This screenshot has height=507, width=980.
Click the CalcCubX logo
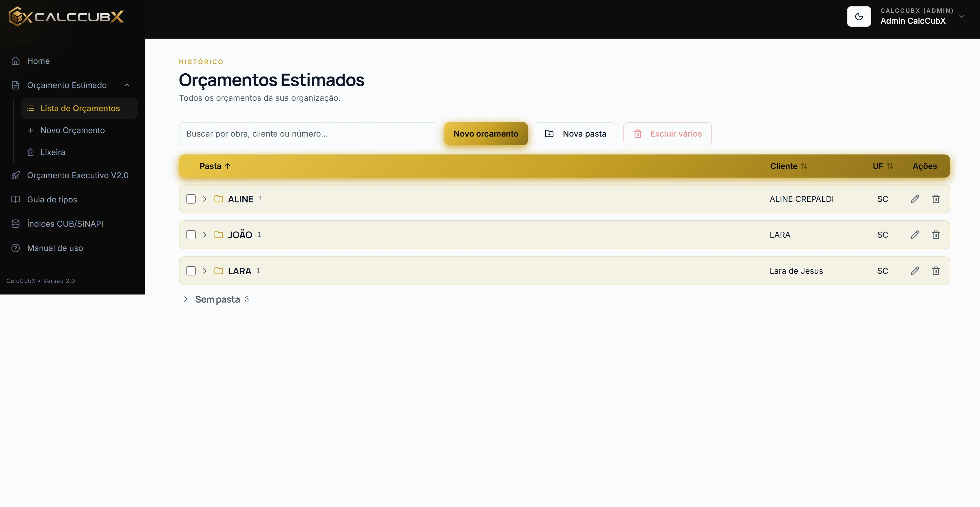pos(66,16)
